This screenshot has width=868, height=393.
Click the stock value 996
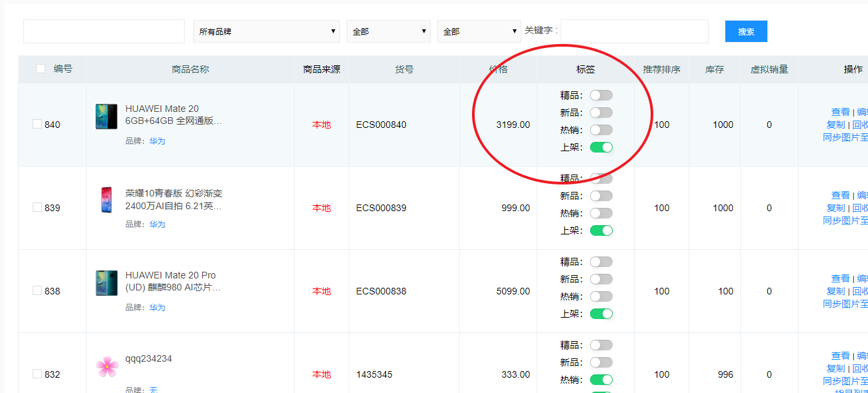tap(725, 374)
